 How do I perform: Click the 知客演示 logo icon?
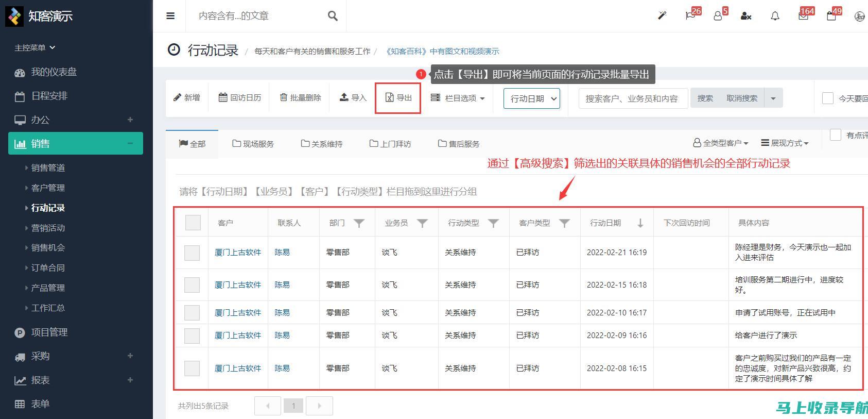[14, 16]
